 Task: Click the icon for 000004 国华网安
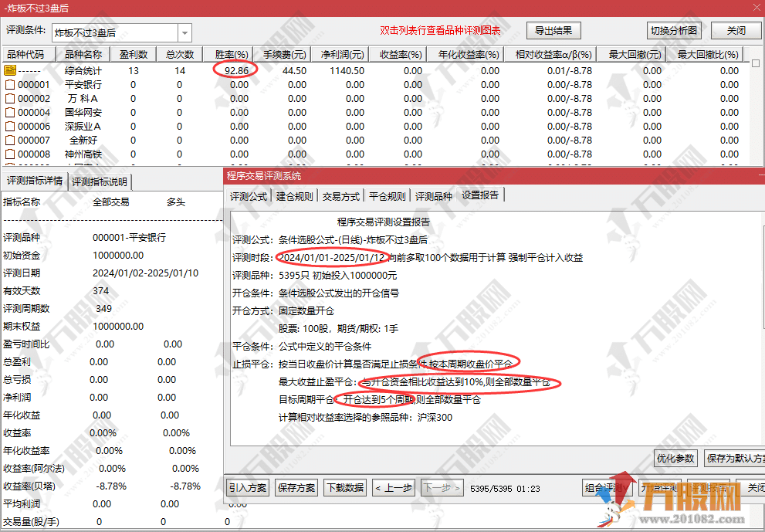(x=10, y=112)
